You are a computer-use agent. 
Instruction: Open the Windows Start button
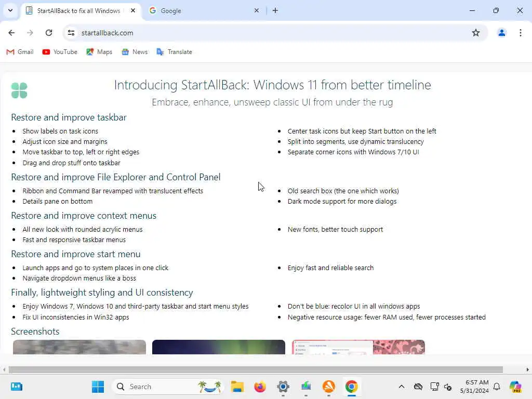coord(98,387)
